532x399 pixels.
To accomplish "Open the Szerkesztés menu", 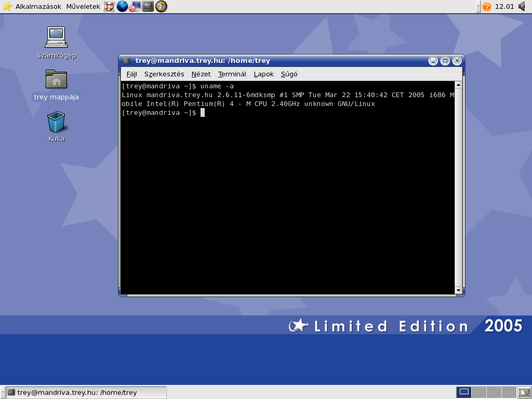I will click(x=164, y=74).
